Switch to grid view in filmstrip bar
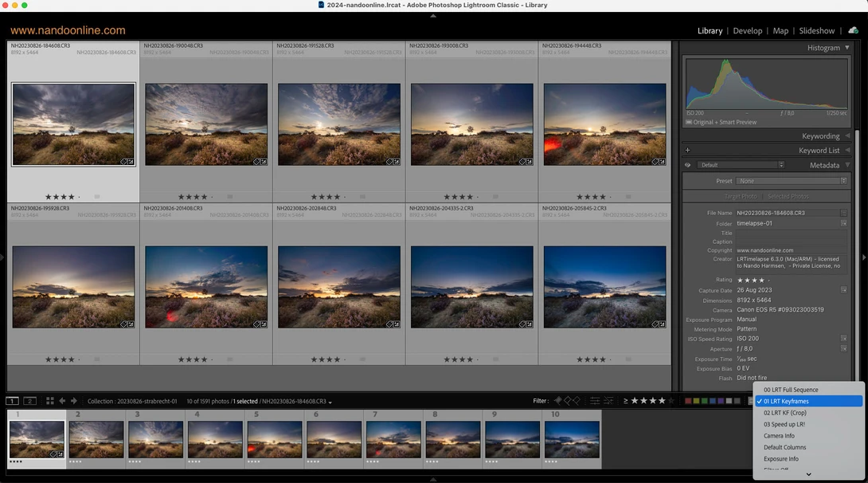 point(50,401)
